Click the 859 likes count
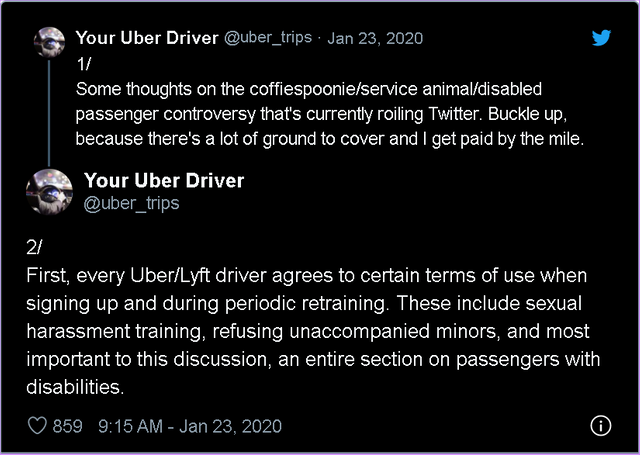 pyautogui.click(x=67, y=426)
